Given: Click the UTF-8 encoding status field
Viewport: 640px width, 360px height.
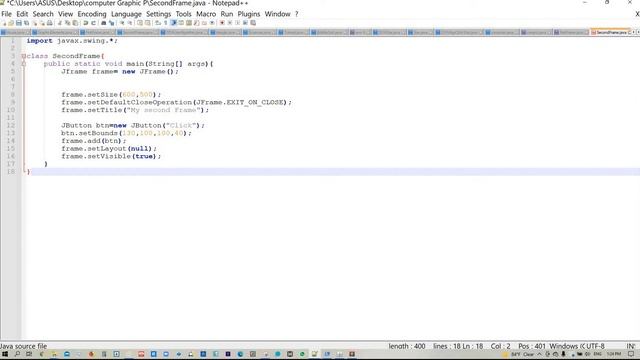Looking at the screenshot, I should [596, 346].
